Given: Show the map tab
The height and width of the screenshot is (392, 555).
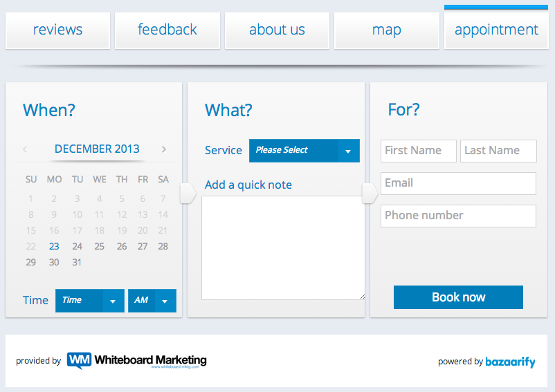Looking at the screenshot, I should tap(386, 30).
